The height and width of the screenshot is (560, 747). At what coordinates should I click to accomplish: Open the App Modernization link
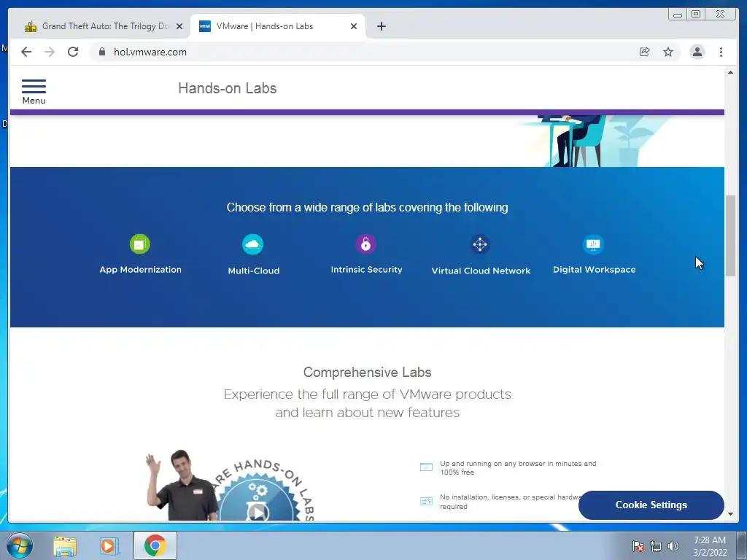click(x=141, y=270)
